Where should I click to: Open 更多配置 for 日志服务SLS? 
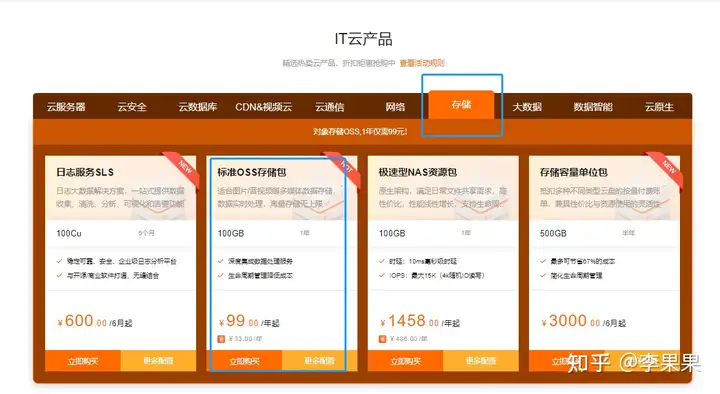coord(158,361)
